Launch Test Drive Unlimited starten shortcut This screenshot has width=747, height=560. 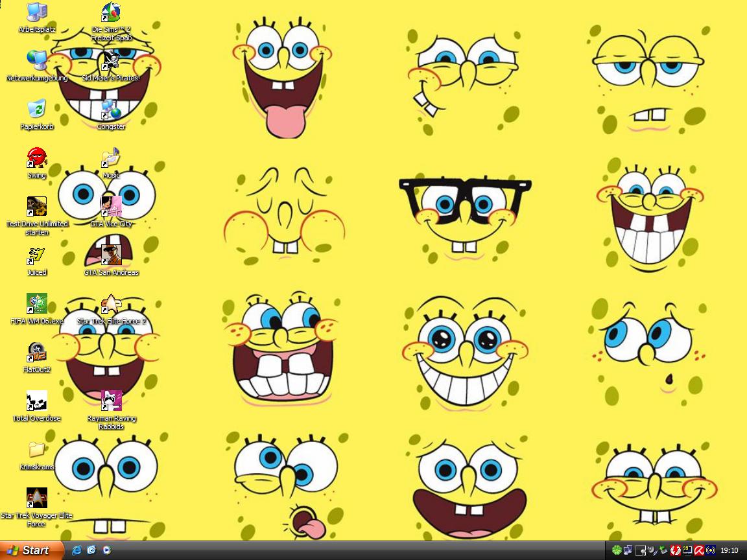click(x=37, y=207)
